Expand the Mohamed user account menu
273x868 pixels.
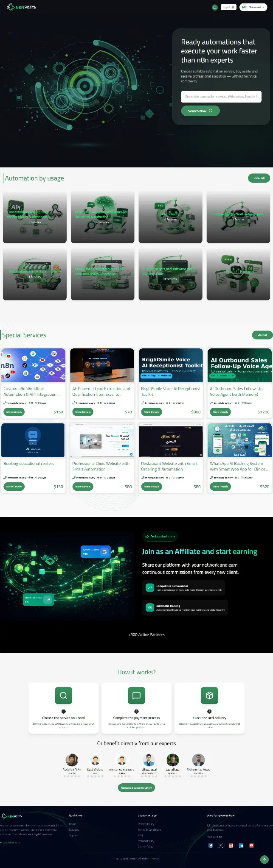pos(253,7)
